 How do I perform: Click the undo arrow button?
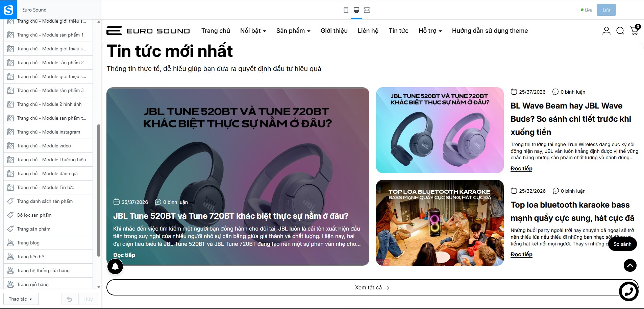69,299
